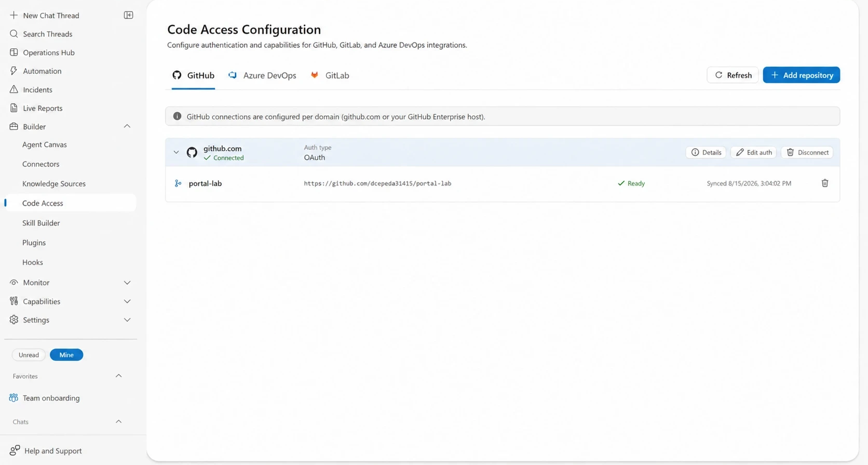The width and height of the screenshot is (868, 465).
Task: Click the Monitor eye icon
Action: [x=13, y=282]
